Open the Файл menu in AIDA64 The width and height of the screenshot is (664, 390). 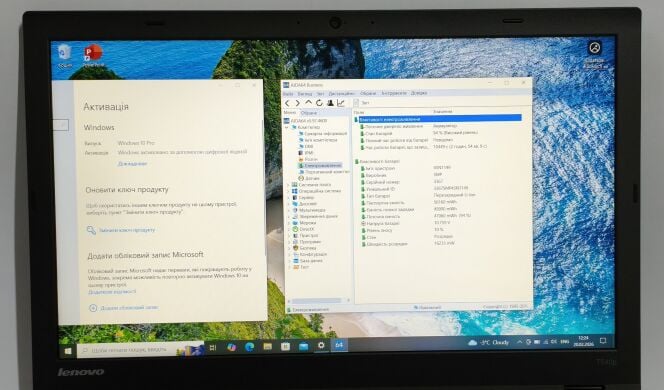(288, 94)
